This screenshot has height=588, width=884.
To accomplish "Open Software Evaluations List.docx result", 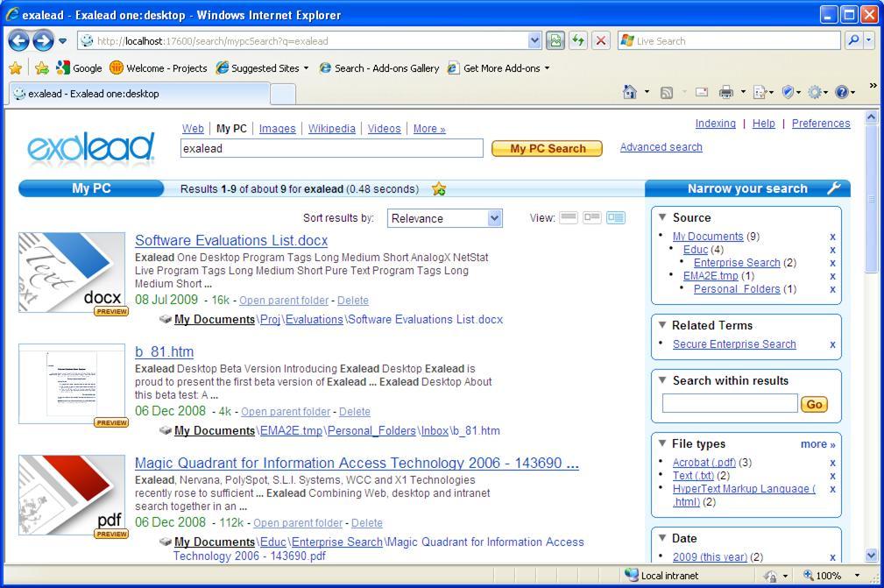I will pyautogui.click(x=230, y=240).
